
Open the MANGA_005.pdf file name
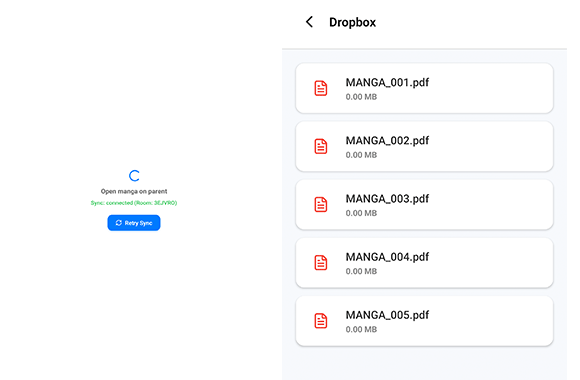387,315
